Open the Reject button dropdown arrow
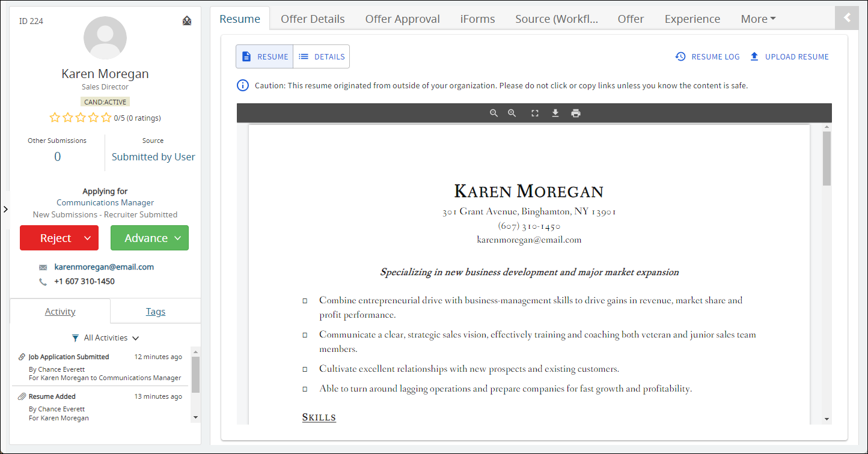Screen dimensions: 868x454 click(88, 238)
